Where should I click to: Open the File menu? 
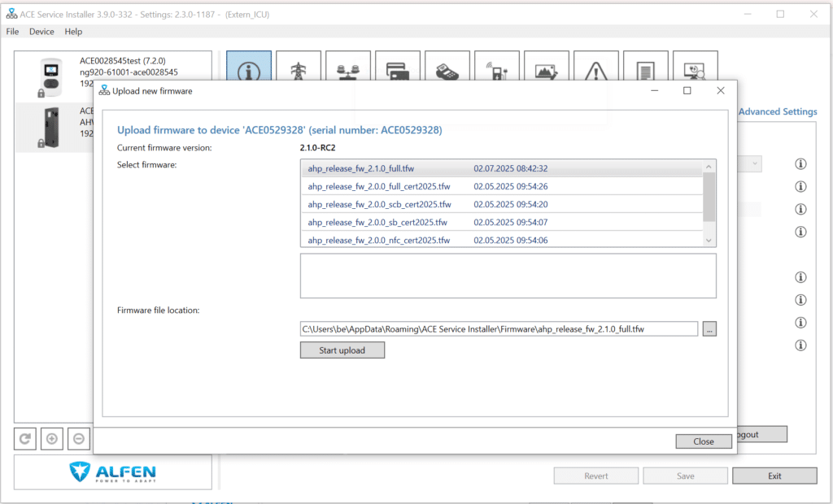[12, 32]
